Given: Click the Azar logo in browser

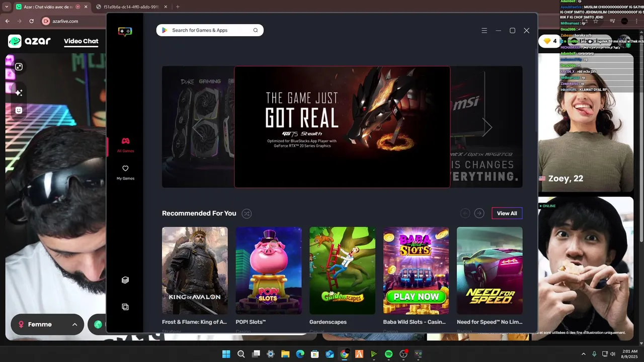Looking at the screenshot, I should [x=29, y=41].
